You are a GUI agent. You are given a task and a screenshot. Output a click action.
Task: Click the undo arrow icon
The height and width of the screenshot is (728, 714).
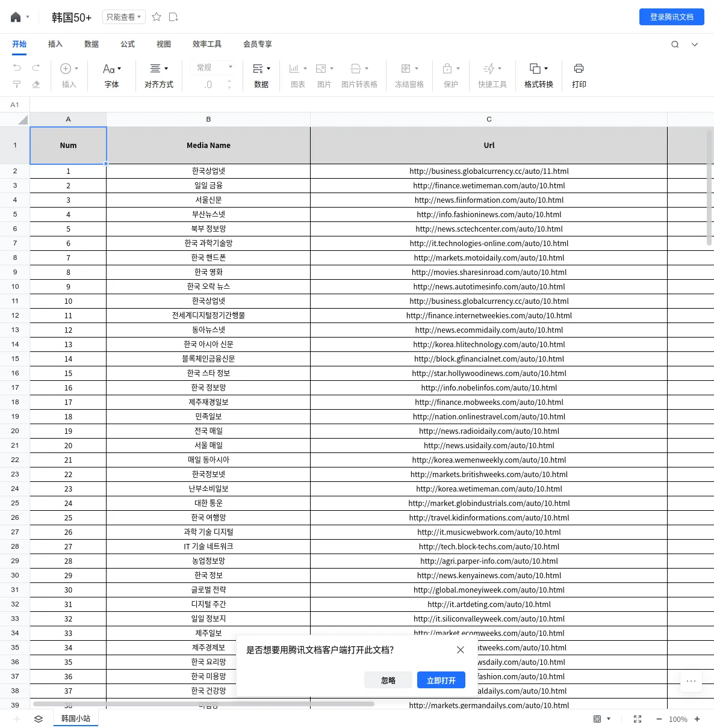(17, 67)
